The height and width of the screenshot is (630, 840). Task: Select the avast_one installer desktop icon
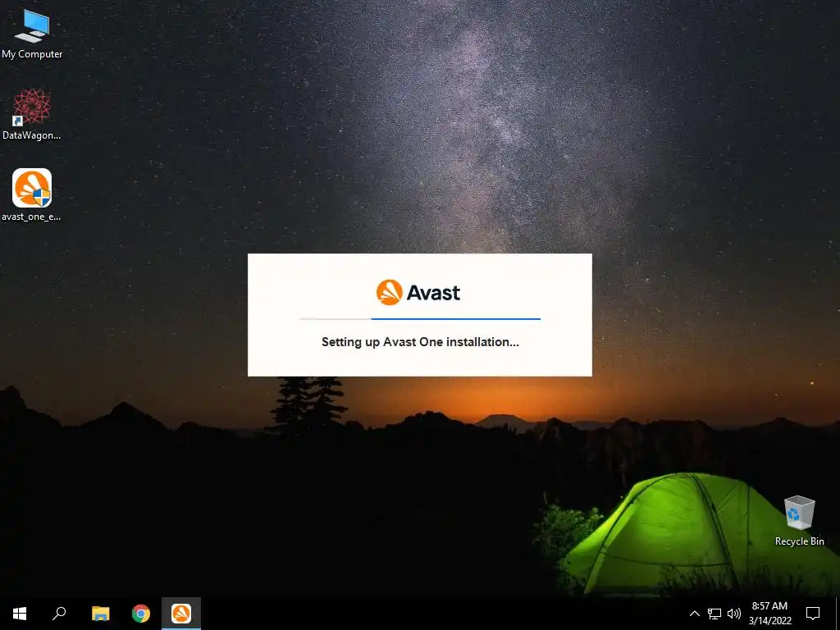[32, 195]
